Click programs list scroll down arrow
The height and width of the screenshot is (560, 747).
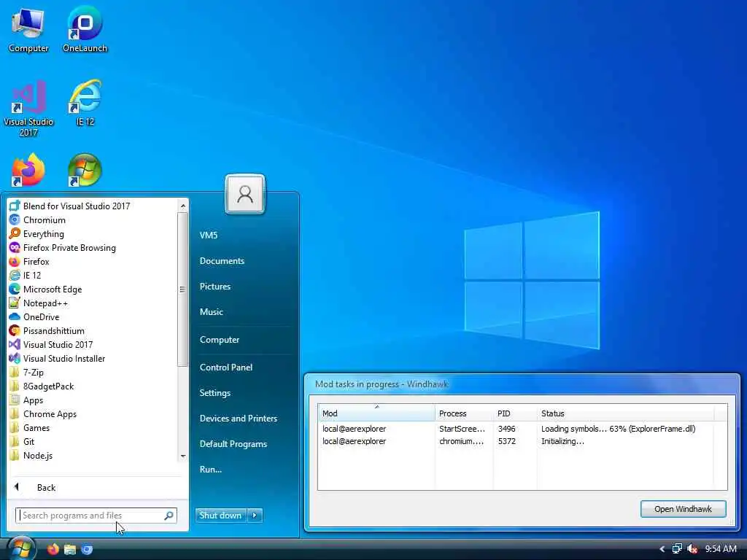(x=183, y=456)
